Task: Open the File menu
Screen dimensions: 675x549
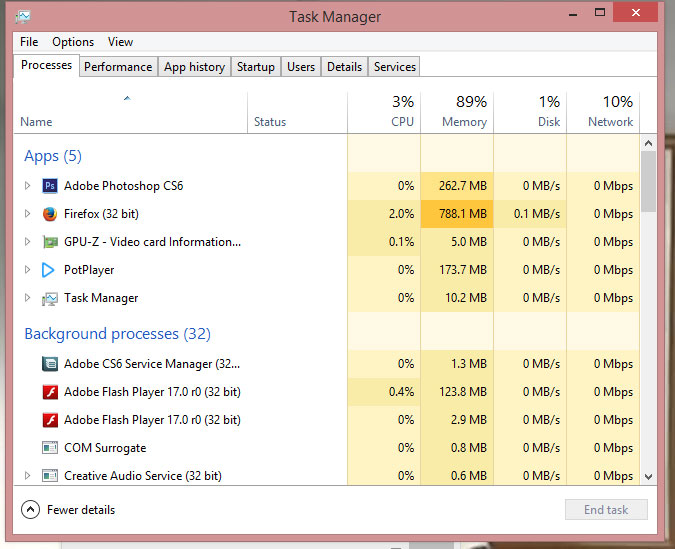Action: click(x=29, y=42)
